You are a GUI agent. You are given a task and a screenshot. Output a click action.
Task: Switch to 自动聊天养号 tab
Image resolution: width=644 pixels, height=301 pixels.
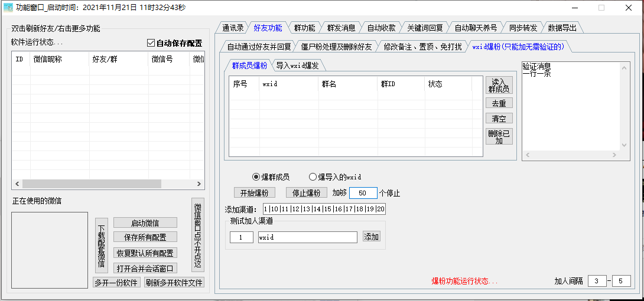tap(476, 28)
